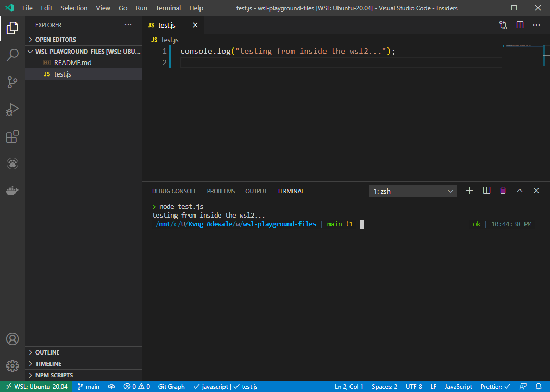The width and height of the screenshot is (550, 392).
Task: Click the feedback icon in status bar
Action: [523, 386]
